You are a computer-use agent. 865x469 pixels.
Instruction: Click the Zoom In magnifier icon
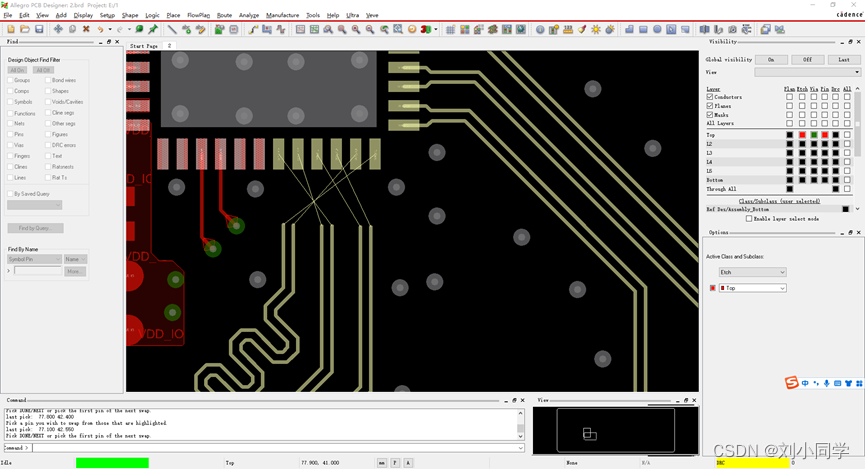(342, 29)
